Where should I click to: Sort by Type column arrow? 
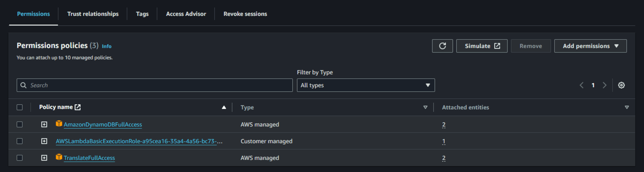pos(425,107)
